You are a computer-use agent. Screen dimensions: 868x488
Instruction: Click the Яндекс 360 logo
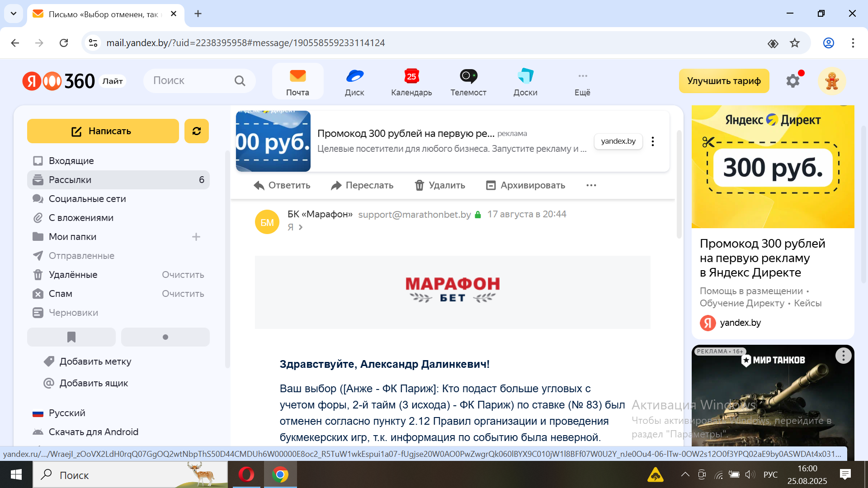[x=59, y=81]
